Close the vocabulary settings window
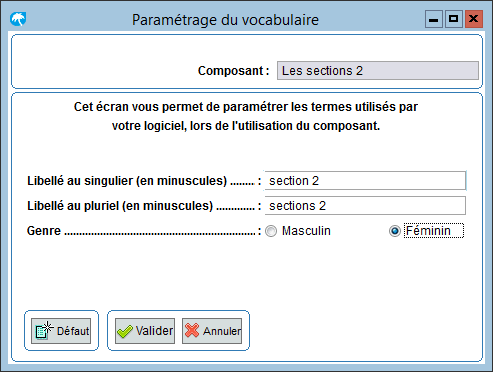The width and height of the screenshot is (493, 372). [473, 19]
